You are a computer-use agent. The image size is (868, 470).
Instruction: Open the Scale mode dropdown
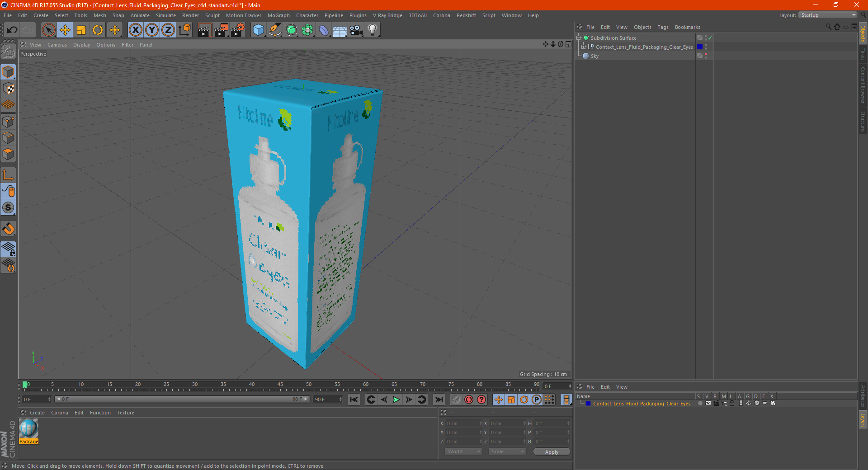click(507, 451)
